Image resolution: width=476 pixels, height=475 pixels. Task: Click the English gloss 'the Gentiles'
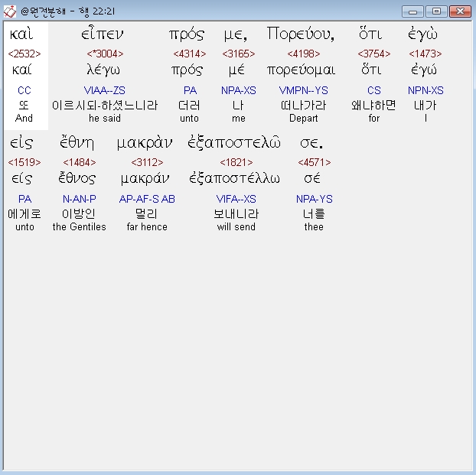80,227
